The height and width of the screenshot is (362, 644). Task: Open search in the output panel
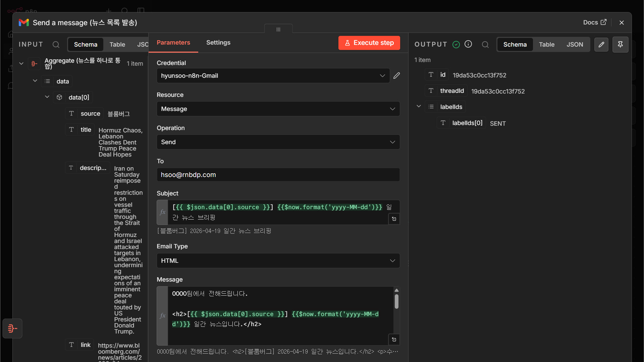tap(485, 45)
